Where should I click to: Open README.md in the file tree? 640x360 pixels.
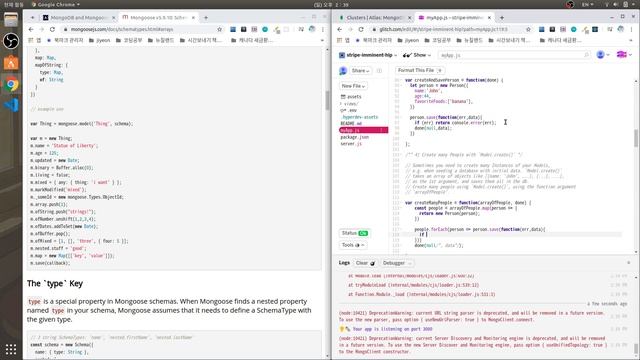click(351, 123)
